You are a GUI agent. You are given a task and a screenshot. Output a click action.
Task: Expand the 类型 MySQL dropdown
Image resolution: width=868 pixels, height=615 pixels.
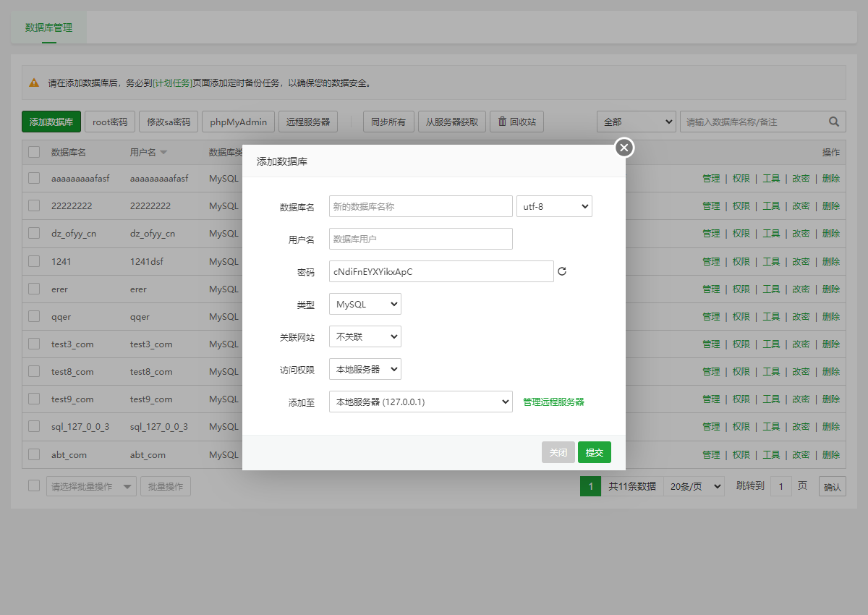tap(365, 304)
